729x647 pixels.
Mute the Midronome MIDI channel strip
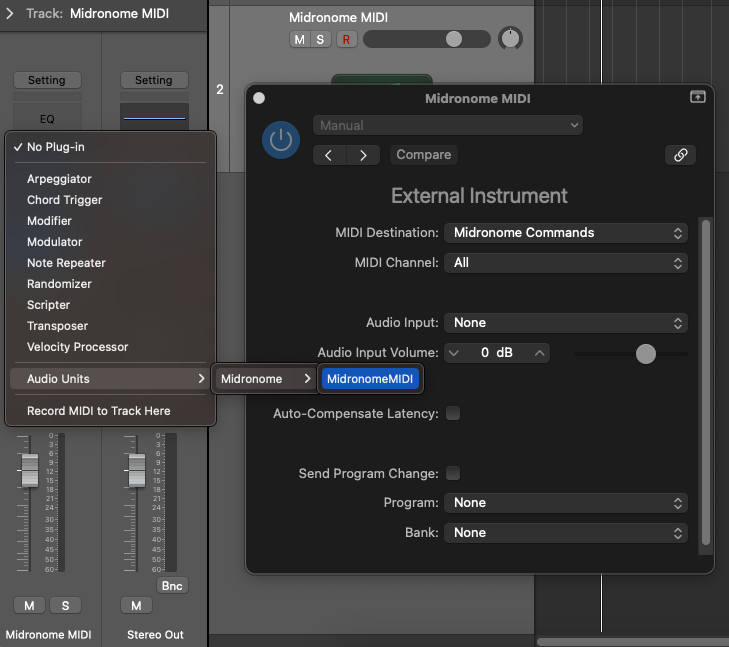[x=29, y=605]
